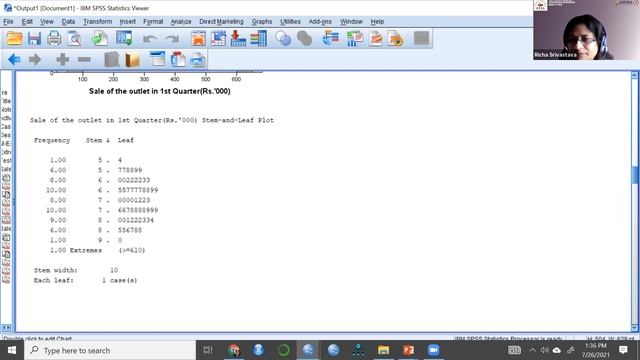
Task: Click the 'Extremes (>=610)' row
Action: click(97, 250)
